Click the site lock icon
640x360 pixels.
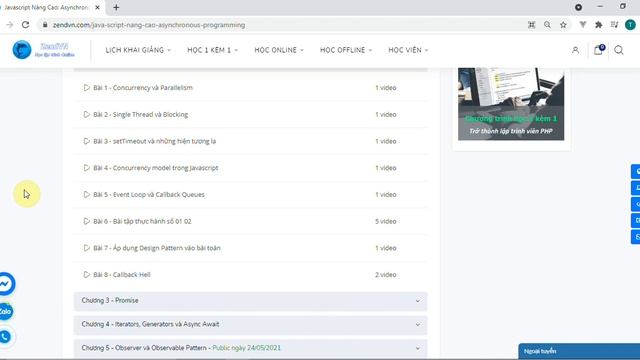click(45, 25)
